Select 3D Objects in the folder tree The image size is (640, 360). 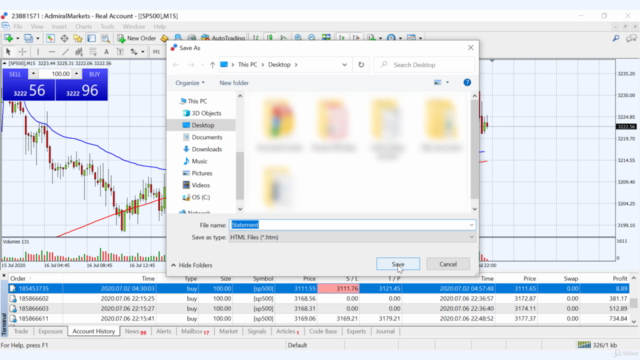[206, 113]
